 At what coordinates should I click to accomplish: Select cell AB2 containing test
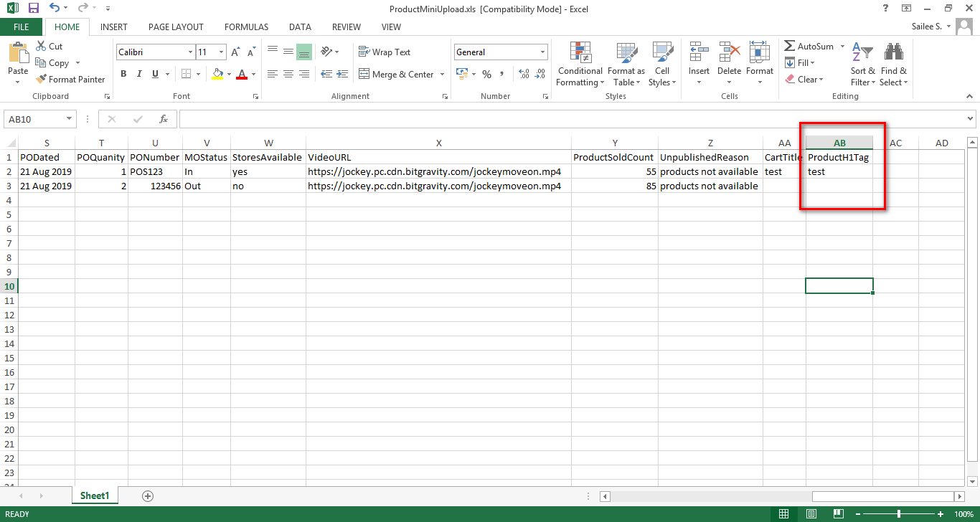[839, 172]
